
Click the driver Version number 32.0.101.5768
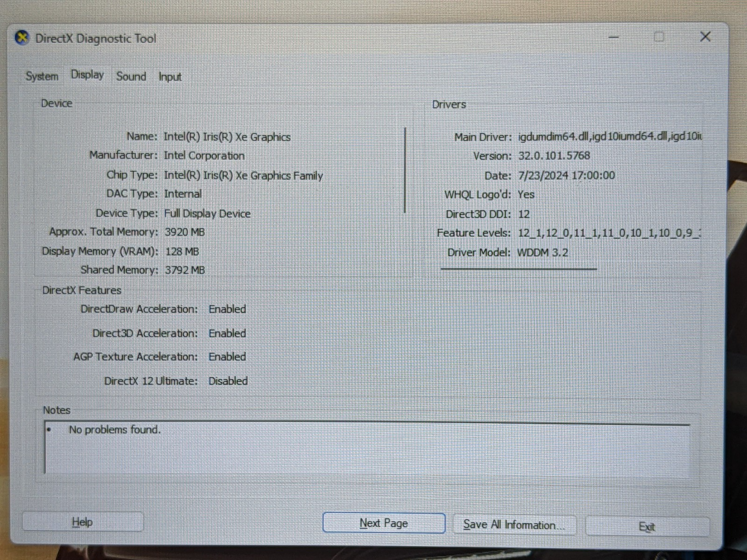(554, 156)
